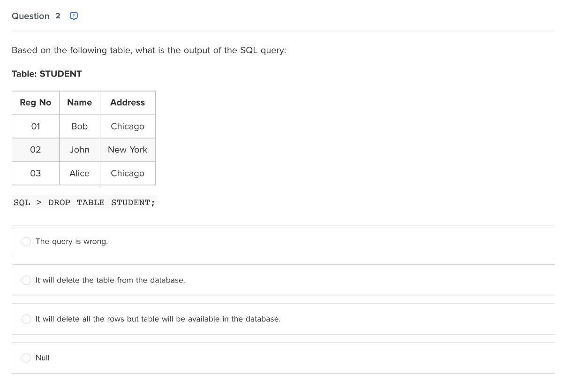Image resolution: width=588 pixels, height=383 pixels.
Task: Click the registration number "02" cell
Action: tap(36, 150)
